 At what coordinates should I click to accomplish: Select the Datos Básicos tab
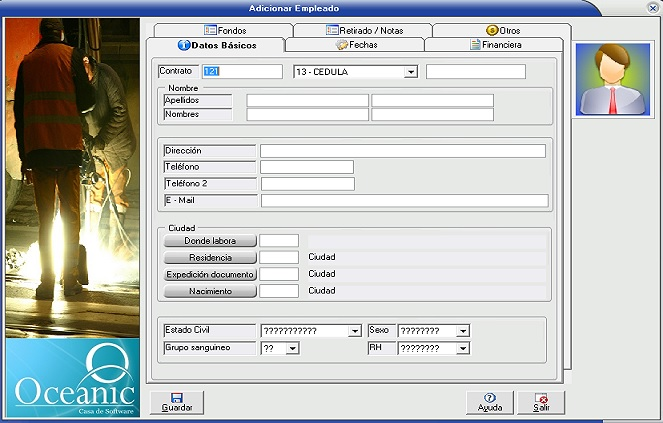point(216,45)
